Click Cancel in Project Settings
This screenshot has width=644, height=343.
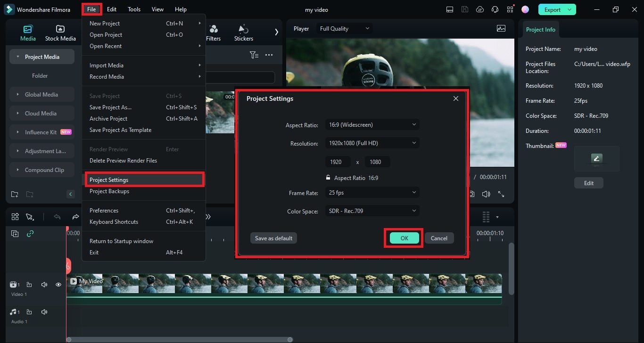pyautogui.click(x=439, y=238)
